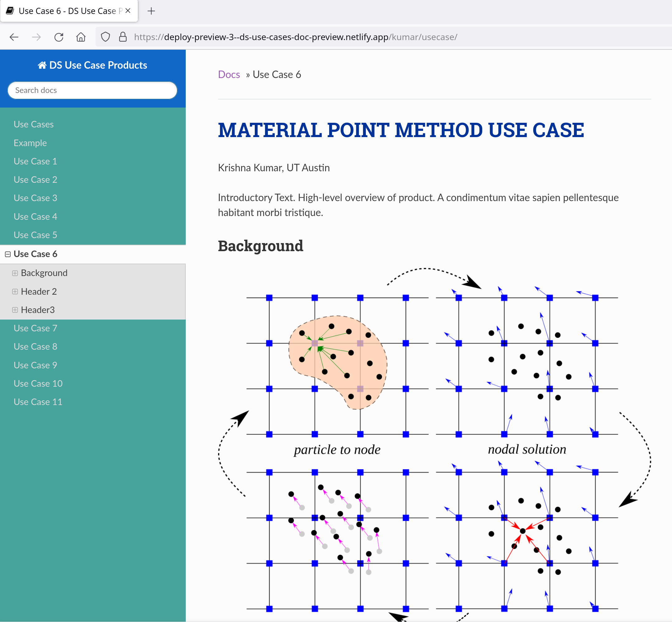Go to browser home page
This screenshot has height=622, width=672.
(81, 37)
